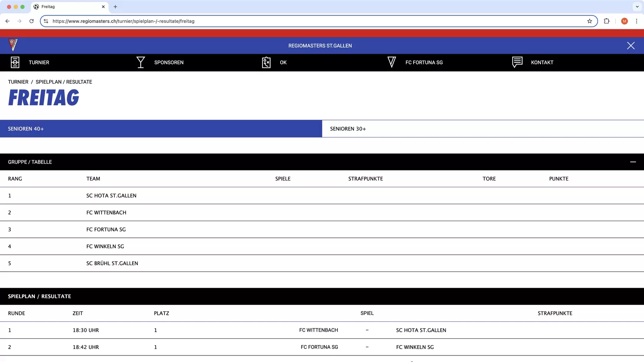The image size is (644, 362).
Task: Click the Turnier pitch icon
Action: pos(15,62)
